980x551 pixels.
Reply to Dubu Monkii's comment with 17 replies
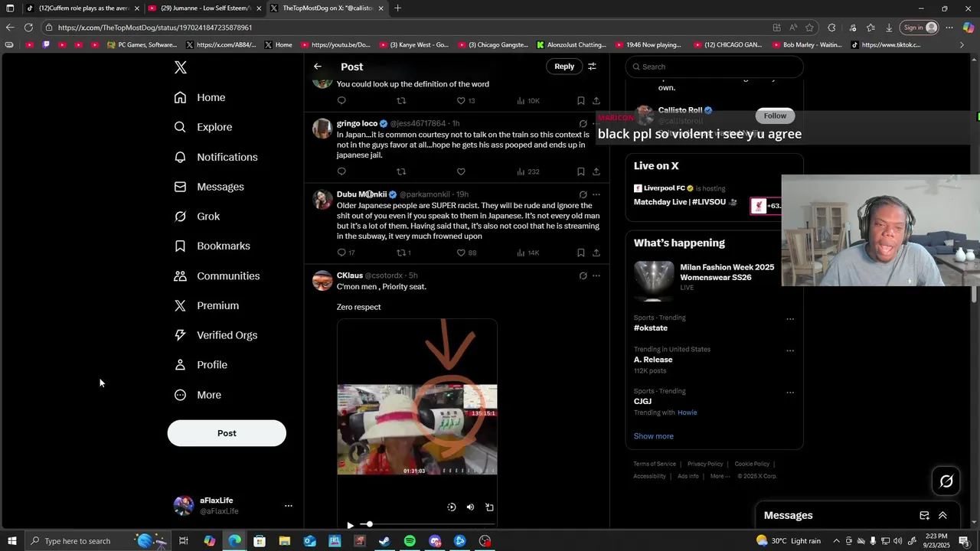pos(346,253)
